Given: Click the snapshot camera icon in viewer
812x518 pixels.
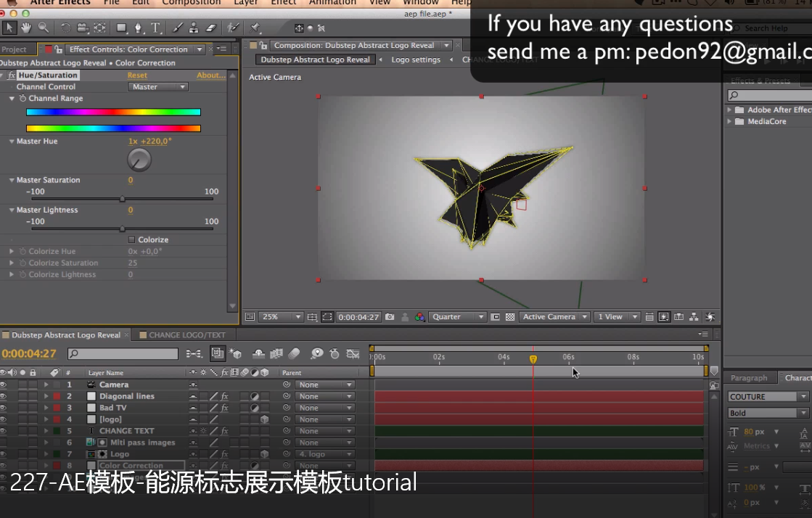Looking at the screenshot, I should [390, 316].
